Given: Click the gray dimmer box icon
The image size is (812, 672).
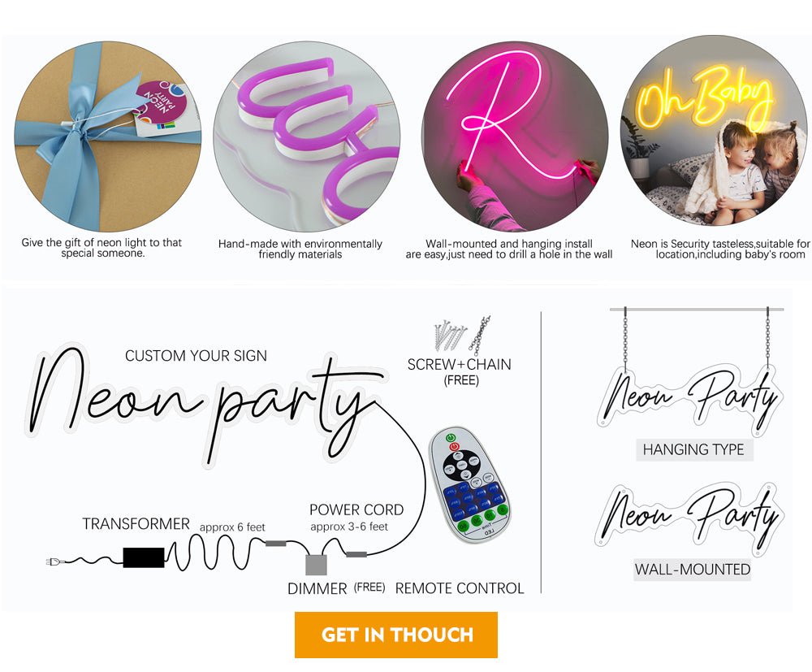Looking at the screenshot, I should (x=316, y=565).
